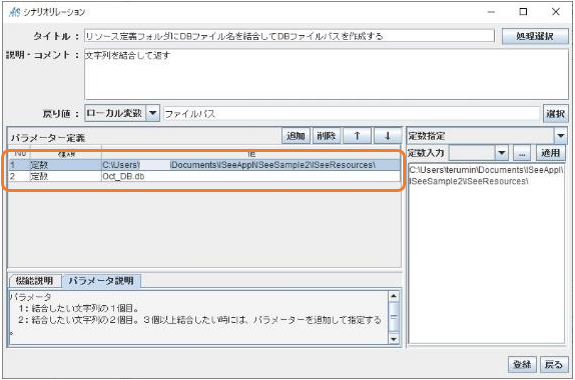
Task: Open the ローカル変数 return value dropdown
Action: (122, 113)
